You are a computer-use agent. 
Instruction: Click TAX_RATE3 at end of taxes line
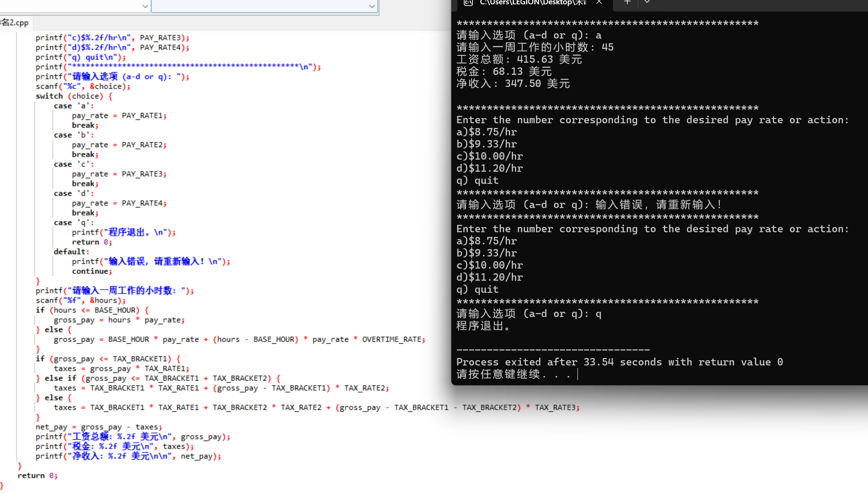click(x=556, y=407)
